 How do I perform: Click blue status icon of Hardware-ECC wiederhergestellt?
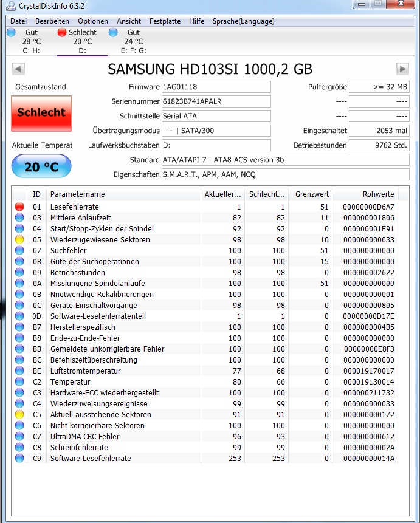pyautogui.click(x=19, y=393)
